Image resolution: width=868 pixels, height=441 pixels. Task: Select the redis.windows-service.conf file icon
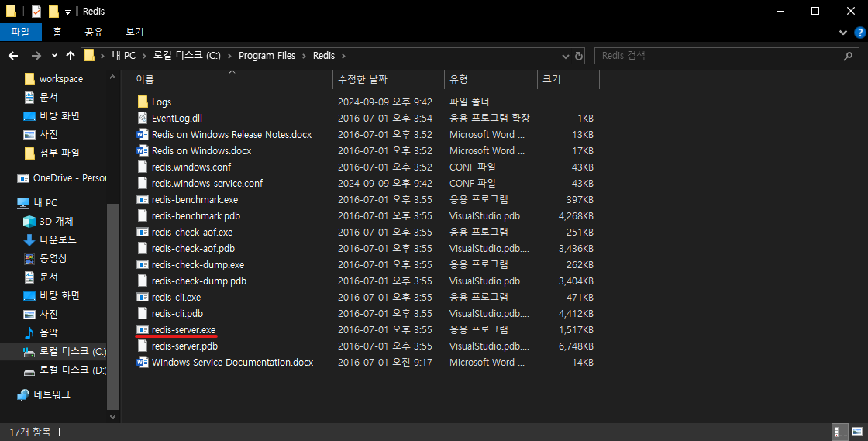click(143, 183)
